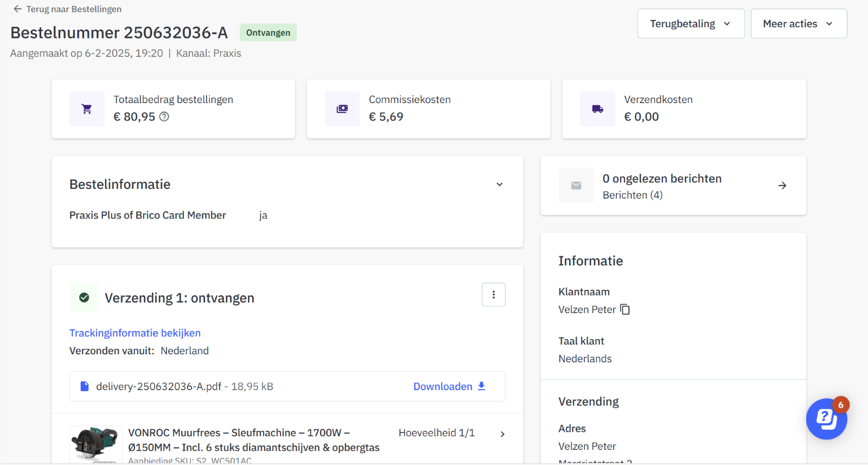This screenshot has height=465, width=868.
Task: Open three-dot menu for Verzending 1
Action: (493, 295)
